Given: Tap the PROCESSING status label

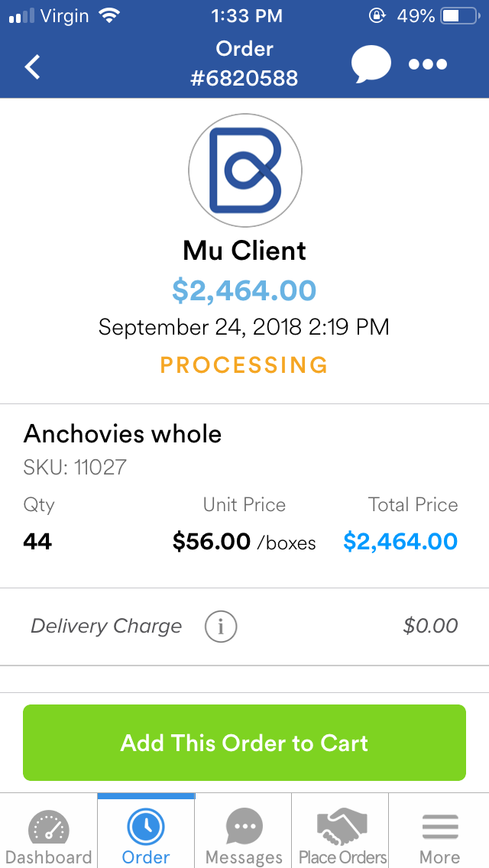Looking at the screenshot, I should click(x=244, y=364).
